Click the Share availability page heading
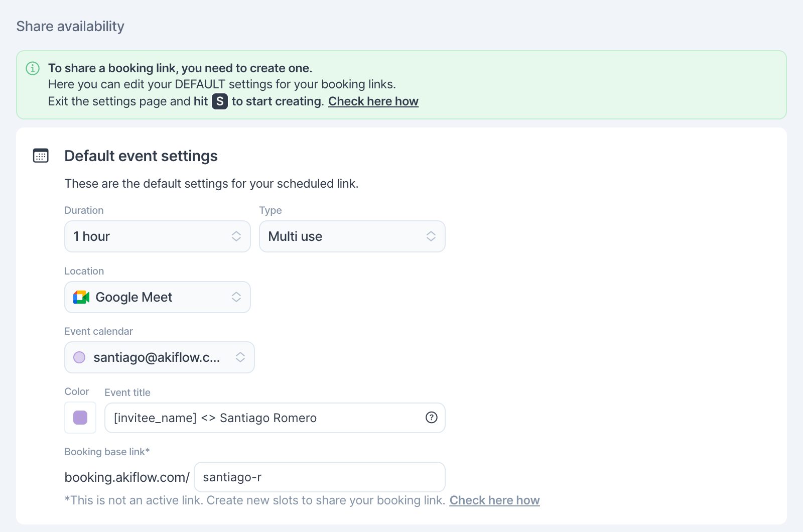 click(70, 26)
